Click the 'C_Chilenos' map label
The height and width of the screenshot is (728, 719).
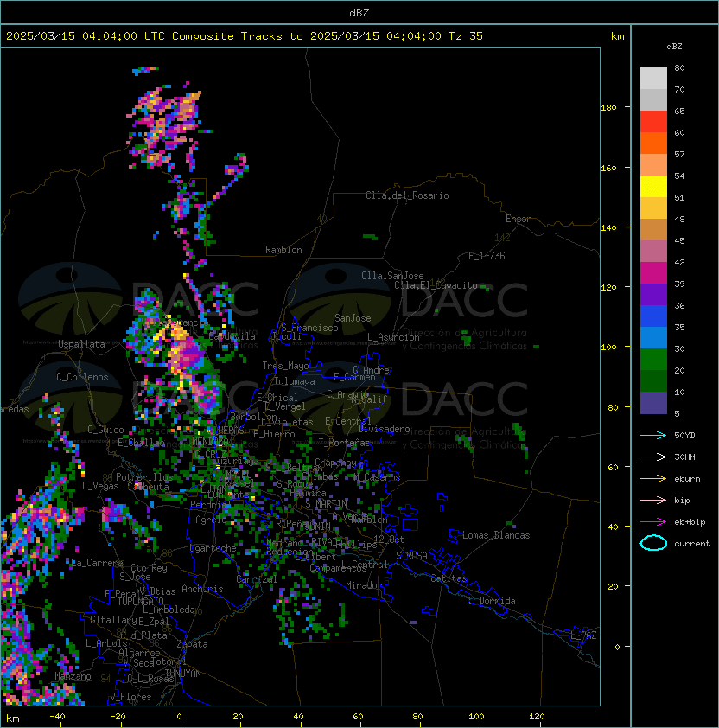82,377
